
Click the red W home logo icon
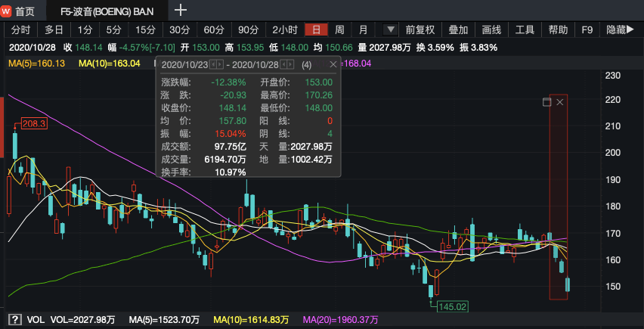coord(6,11)
